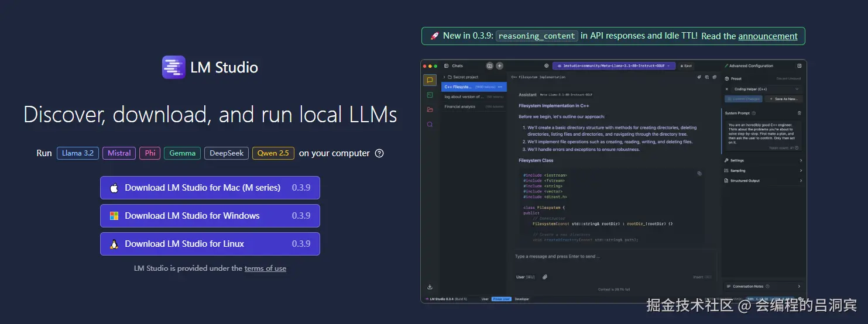Open the loaded model selector dropdown
Screen dimensions: 868x324
pyautogui.click(x=615, y=66)
